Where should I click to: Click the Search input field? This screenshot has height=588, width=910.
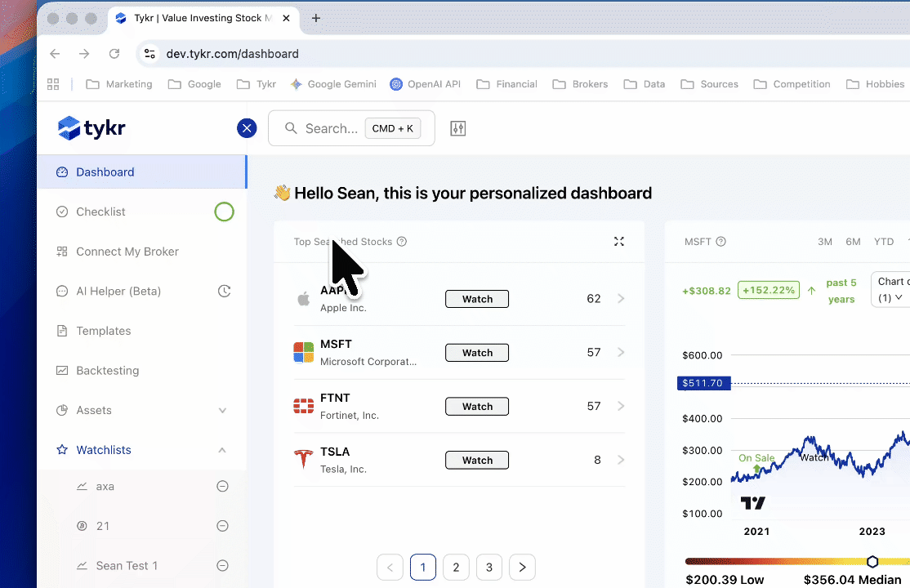[x=331, y=128]
